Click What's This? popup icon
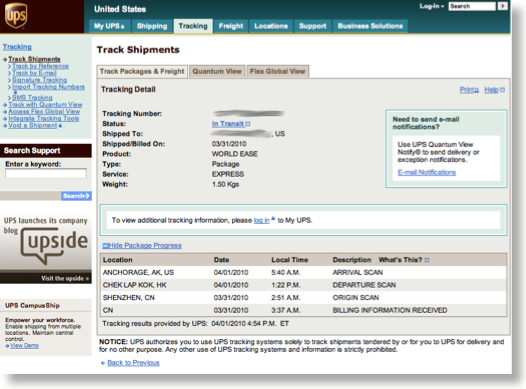This screenshot has width=526, height=389. coord(427,260)
